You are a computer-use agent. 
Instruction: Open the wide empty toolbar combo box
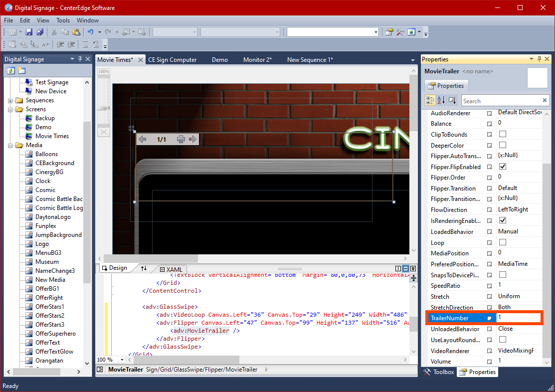(333, 32)
